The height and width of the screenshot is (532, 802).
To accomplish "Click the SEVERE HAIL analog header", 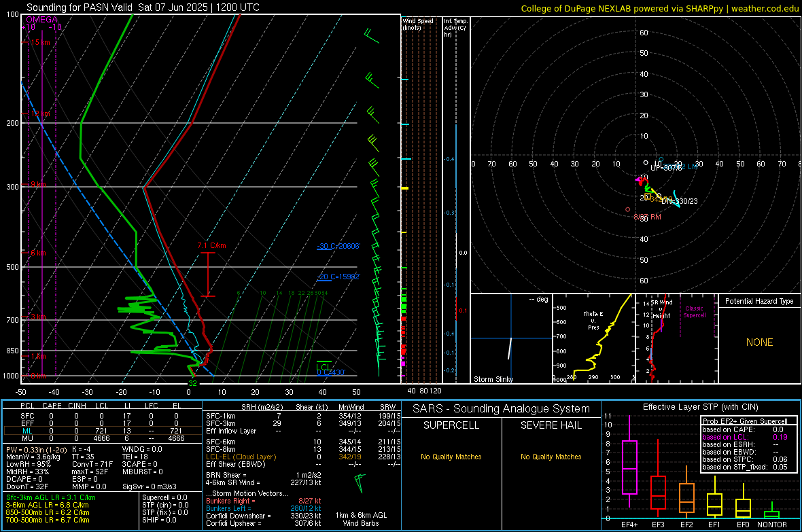I will coord(551,425).
